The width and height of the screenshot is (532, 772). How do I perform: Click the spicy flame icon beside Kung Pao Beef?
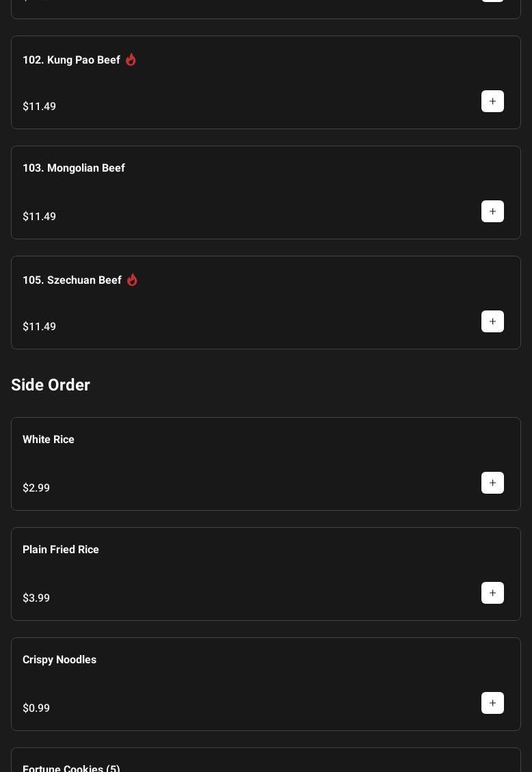pyautogui.click(x=131, y=59)
